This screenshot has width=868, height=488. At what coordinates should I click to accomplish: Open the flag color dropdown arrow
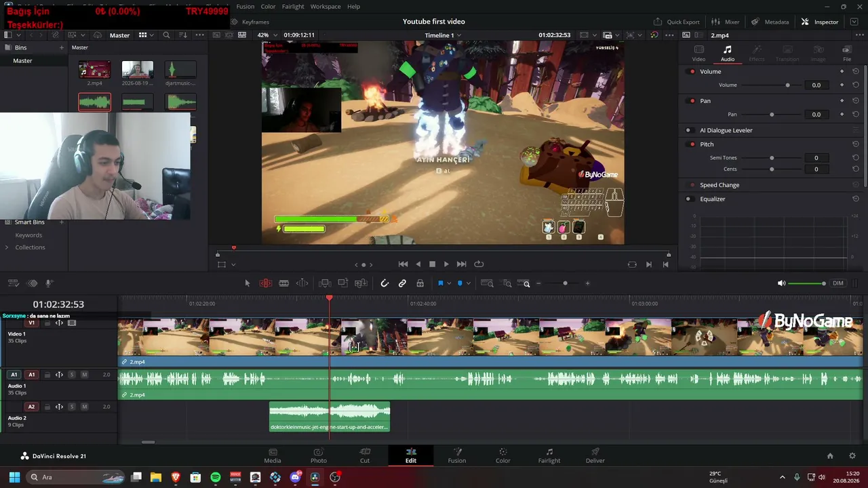(448, 283)
